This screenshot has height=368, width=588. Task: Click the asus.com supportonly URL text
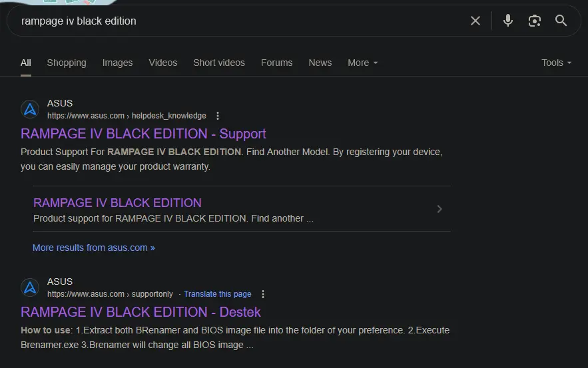[111, 294]
